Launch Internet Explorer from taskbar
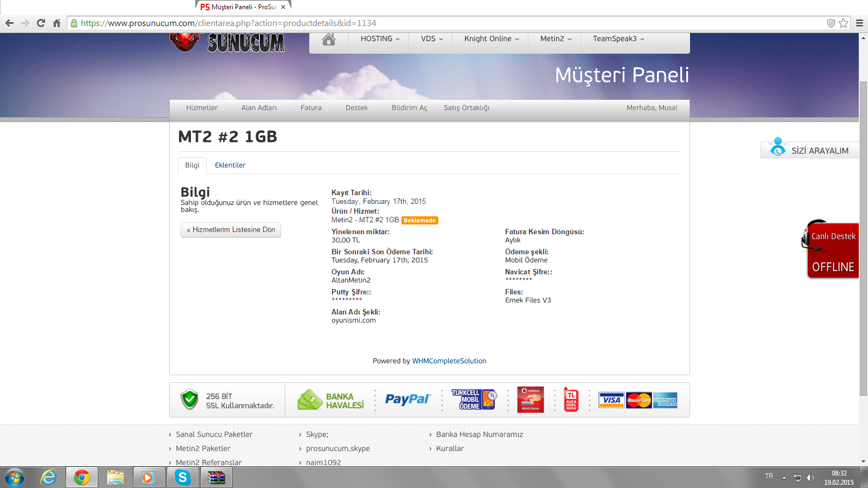 pos(48,478)
